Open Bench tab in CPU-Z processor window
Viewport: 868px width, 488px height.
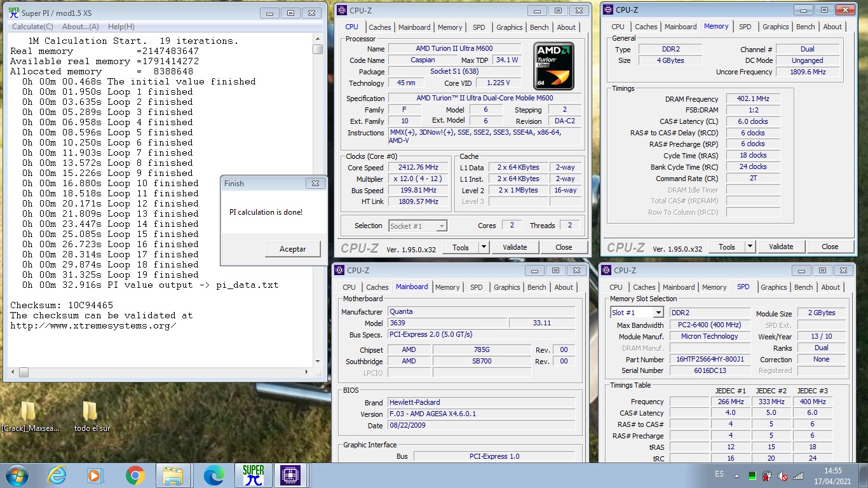539,27
